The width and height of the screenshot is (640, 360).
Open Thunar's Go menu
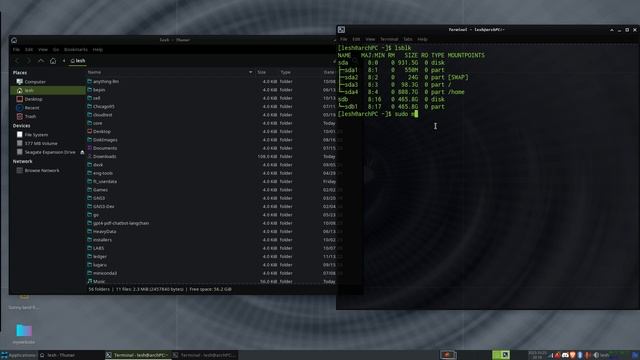56,49
